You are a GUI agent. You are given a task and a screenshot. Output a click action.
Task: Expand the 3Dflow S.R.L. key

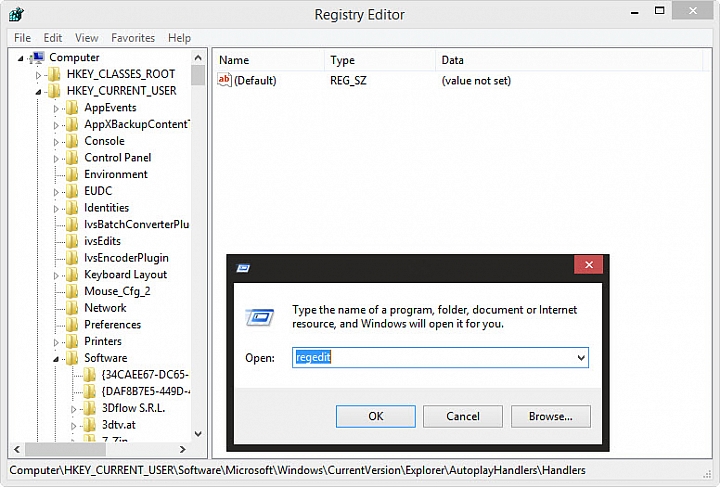click(73, 409)
